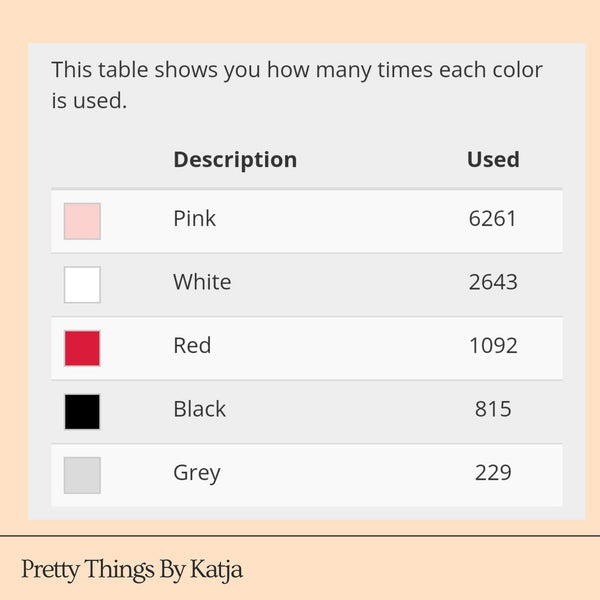Click the Description column header
This screenshot has height=600, width=600.
coord(235,159)
